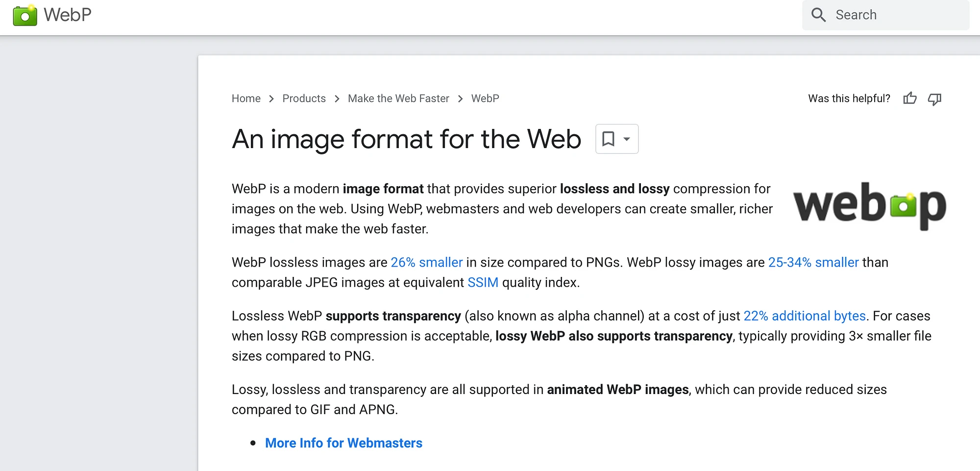The width and height of the screenshot is (980, 471).
Task: Click the 25-34% smaller link
Action: pyautogui.click(x=813, y=262)
